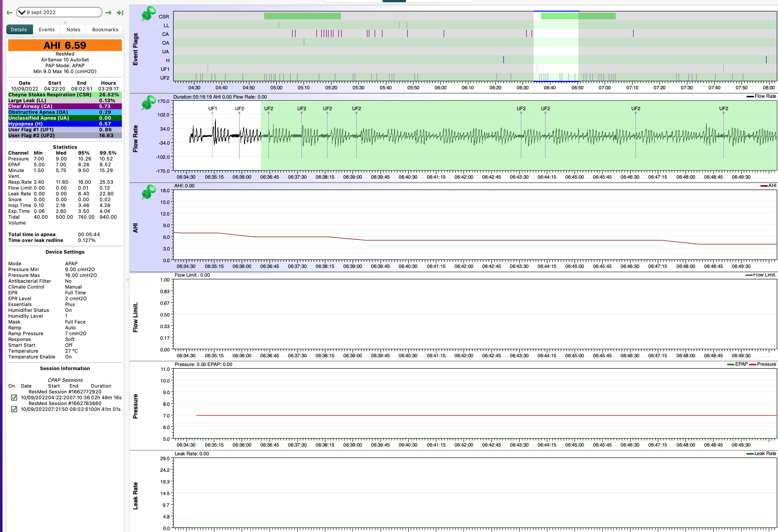Screen dimensions: 778x532
Task: Switch to the Events tab
Action: 47,29
